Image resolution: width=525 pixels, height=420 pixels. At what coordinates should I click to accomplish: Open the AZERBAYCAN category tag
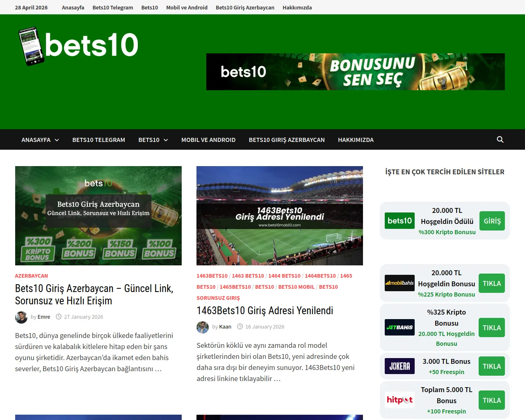pos(32,276)
